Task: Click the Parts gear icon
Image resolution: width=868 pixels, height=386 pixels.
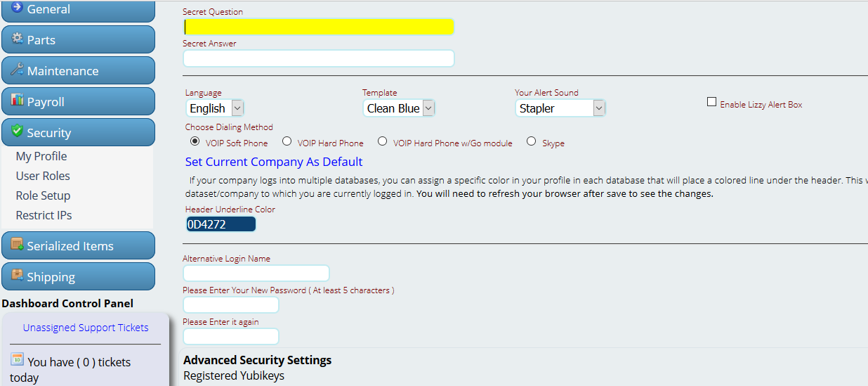Action: tap(17, 39)
